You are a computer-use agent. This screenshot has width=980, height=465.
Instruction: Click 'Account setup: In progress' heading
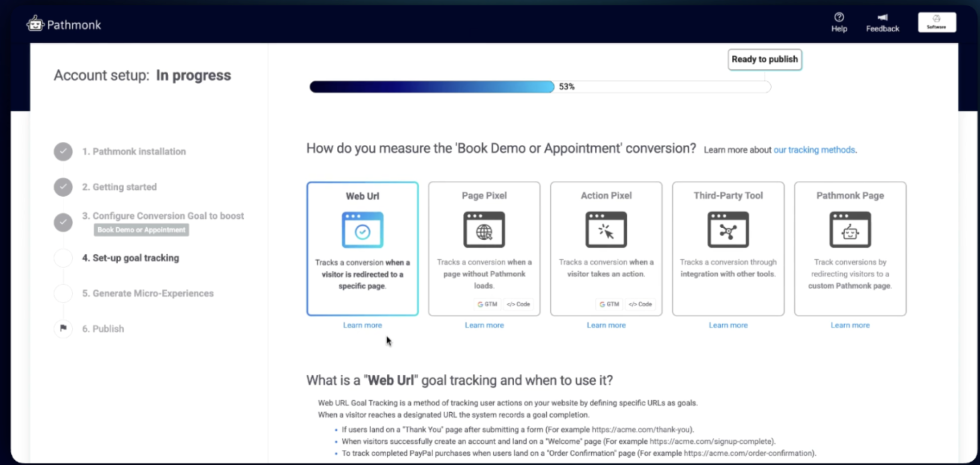(x=142, y=76)
